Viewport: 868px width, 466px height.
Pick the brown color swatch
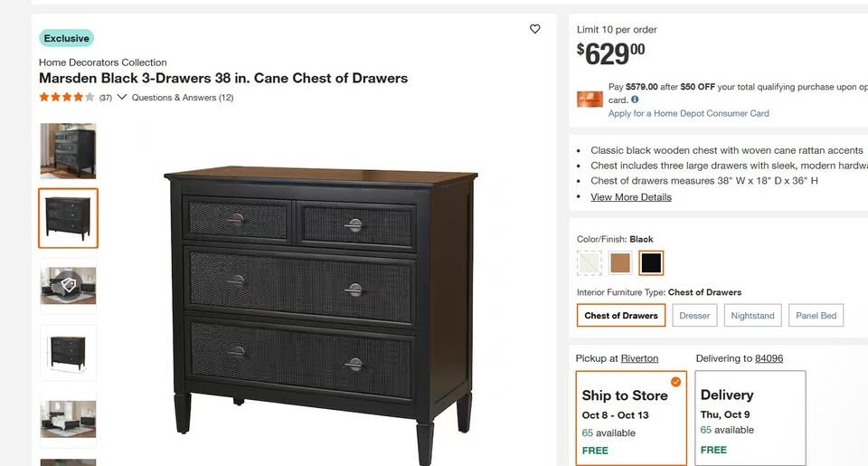tap(620, 262)
